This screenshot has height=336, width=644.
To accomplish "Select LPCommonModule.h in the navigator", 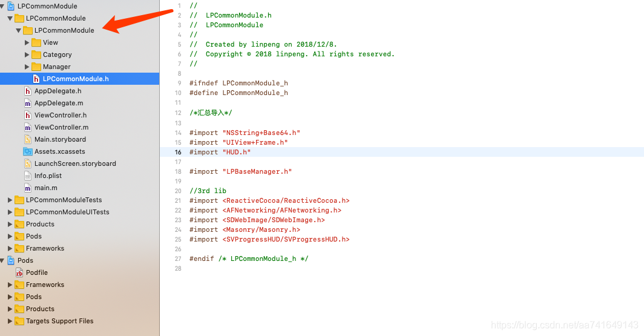I will (x=80, y=79).
